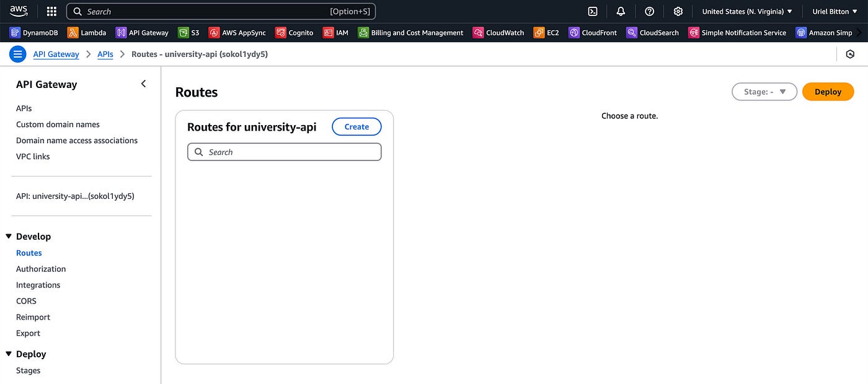Open Custom domain names in sidebar
Viewport: 868px width, 384px height.
(x=58, y=124)
